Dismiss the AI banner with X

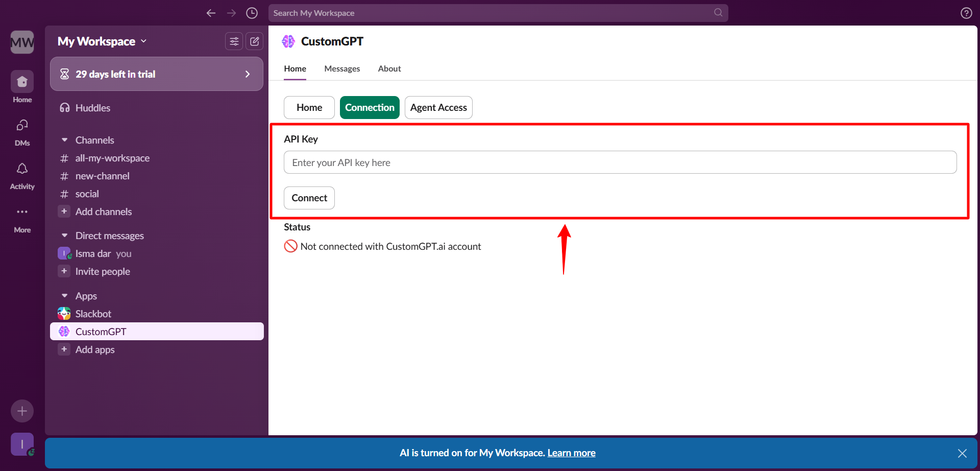click(962, 453)
